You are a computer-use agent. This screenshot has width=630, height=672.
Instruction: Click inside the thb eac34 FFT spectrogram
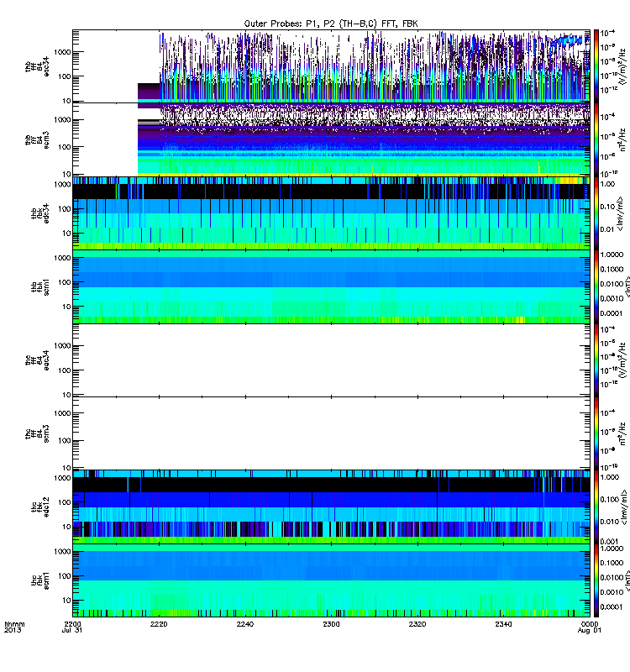[331, 66]
